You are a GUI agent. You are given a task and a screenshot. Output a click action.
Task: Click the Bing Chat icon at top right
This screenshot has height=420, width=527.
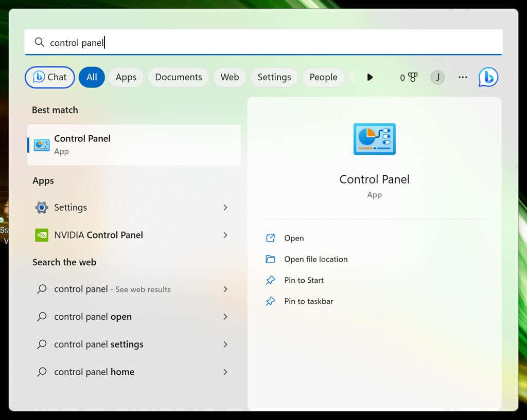488,77
